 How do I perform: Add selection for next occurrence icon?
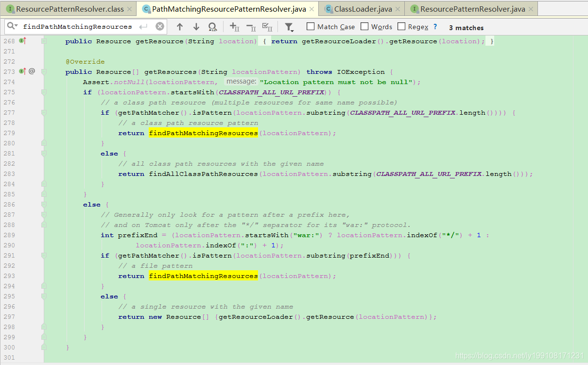pyautogui.click(x=234, y=27)
